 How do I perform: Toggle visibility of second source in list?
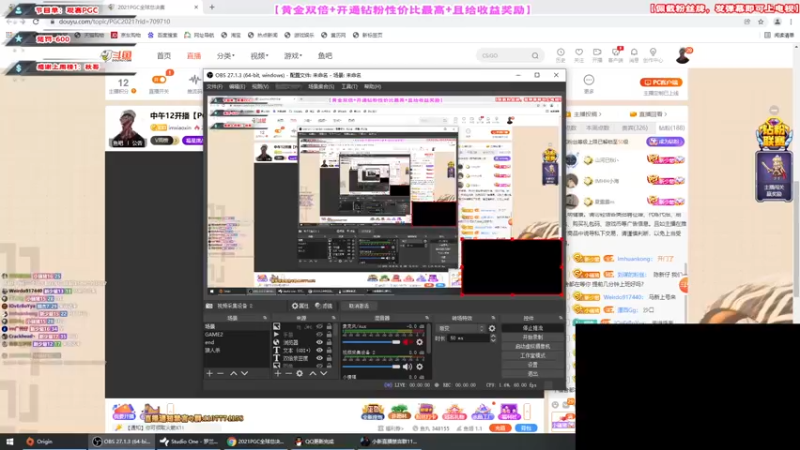tap(319, 335)
